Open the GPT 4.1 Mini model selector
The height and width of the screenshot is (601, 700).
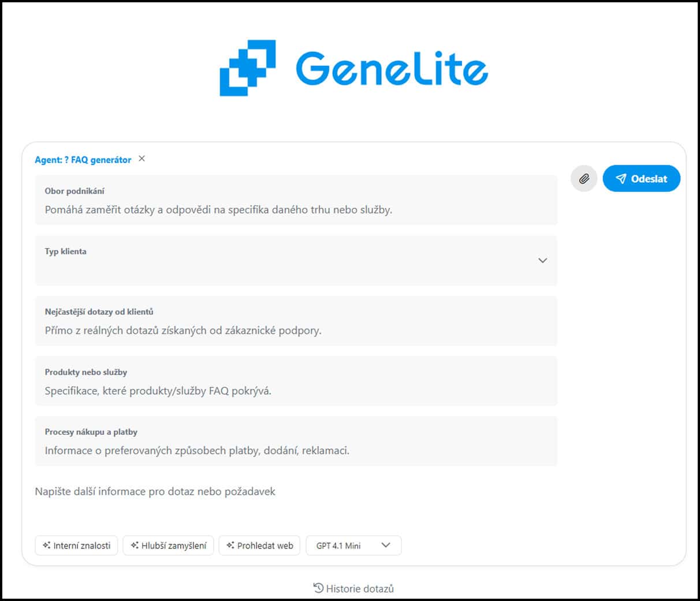353,546
